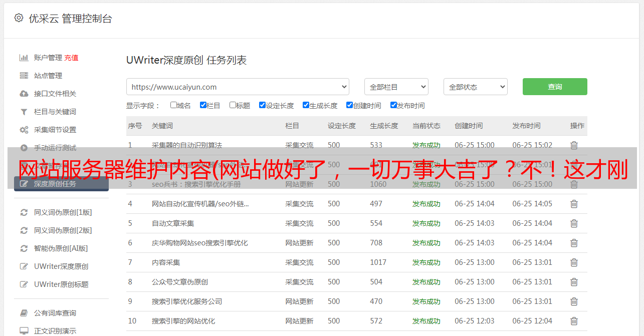
Task: Click the book icon for 公有词库查询
Action: click(x=24, y=313)
